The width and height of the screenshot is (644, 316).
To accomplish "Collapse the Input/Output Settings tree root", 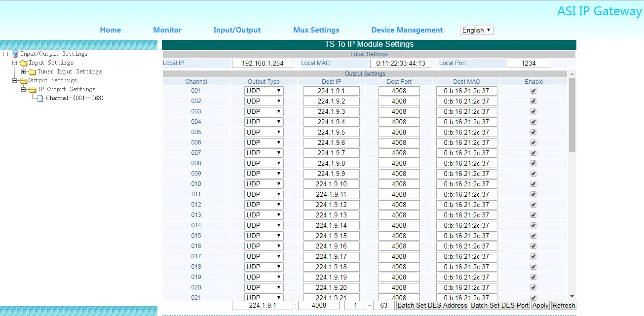I will click(x=5, y=54).
